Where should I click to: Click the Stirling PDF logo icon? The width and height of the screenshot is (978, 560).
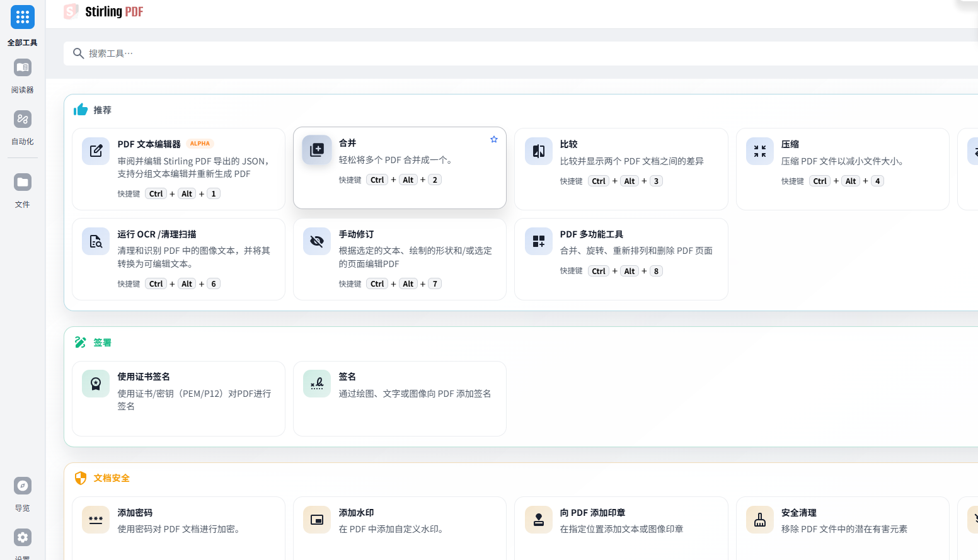71,11
